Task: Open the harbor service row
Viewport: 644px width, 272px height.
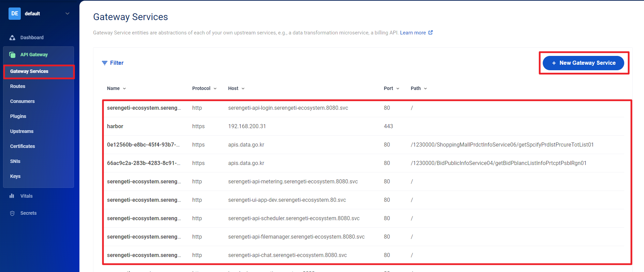Action: pos(115,126)
